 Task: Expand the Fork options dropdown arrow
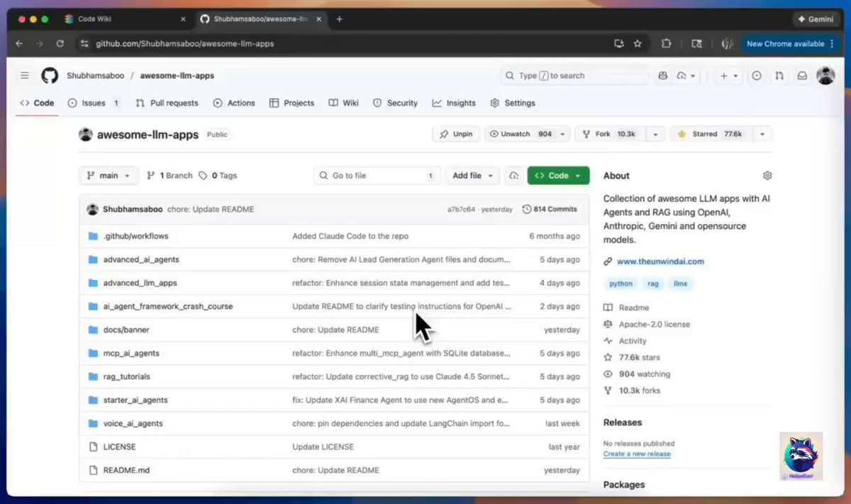click(x=656, y=134)
